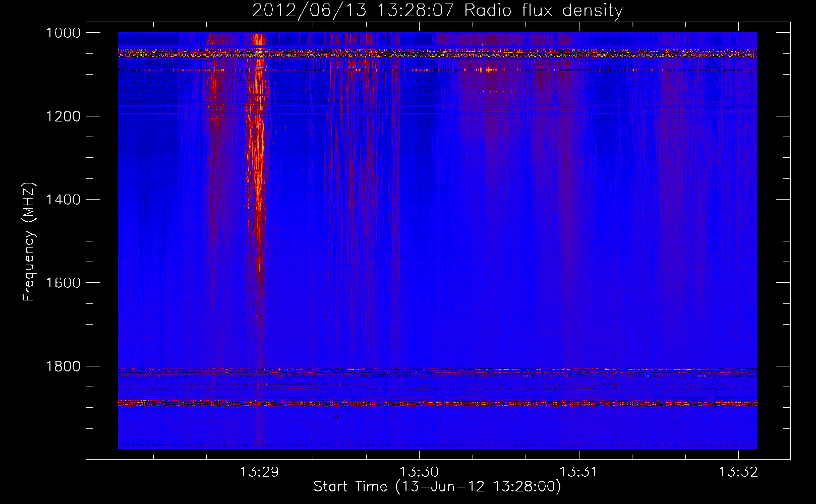Screen dimensions: 816x504
Task: Click the 1200 frequency tick label
Action: tap(63, 116)
